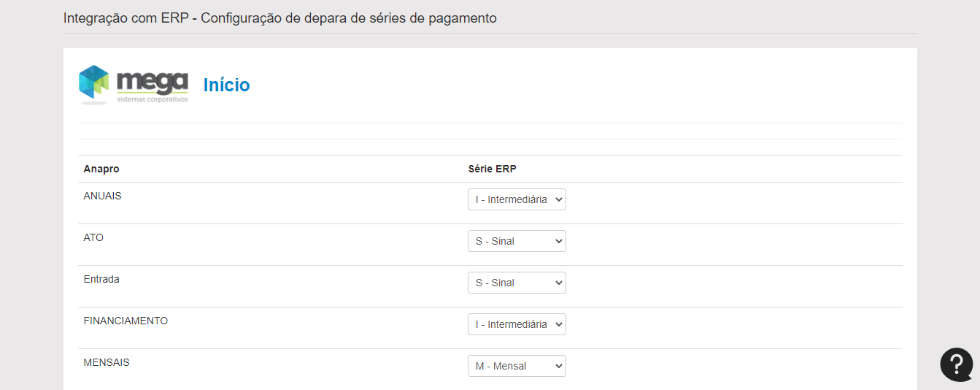
Task: Expand the ATO Série ERP dropdown
Action: [x=516, y=241]
